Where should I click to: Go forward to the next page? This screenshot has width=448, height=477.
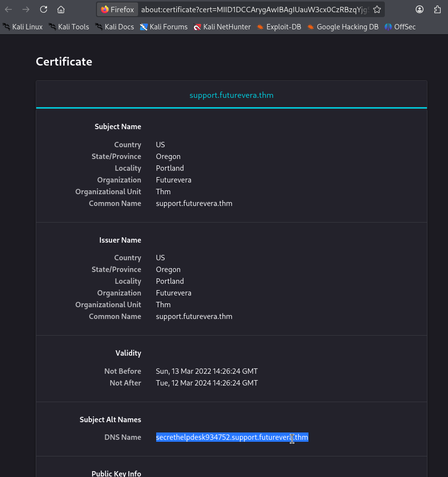click(26, 9)
